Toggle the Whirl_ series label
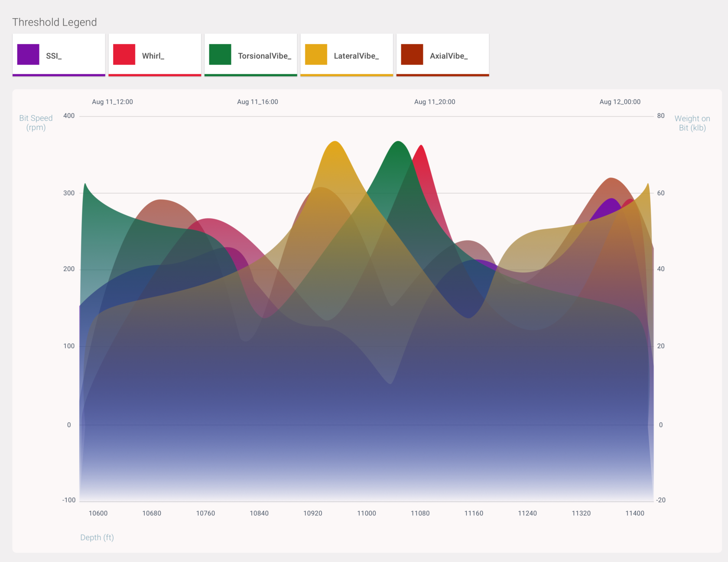Viewport: 728px width, 562px height. [x=153, y=56]
